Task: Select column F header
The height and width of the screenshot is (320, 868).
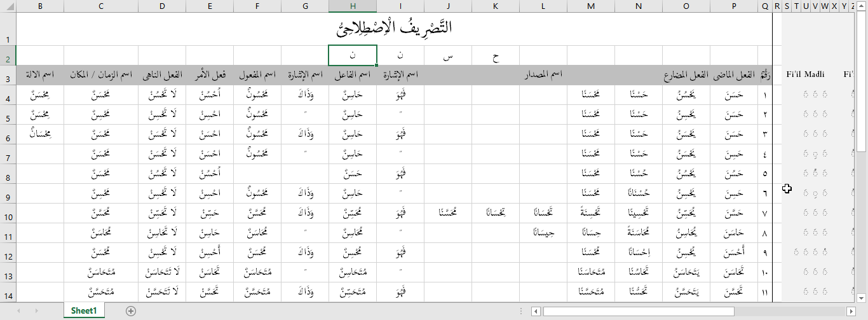Action: click(x=257, y=6)
